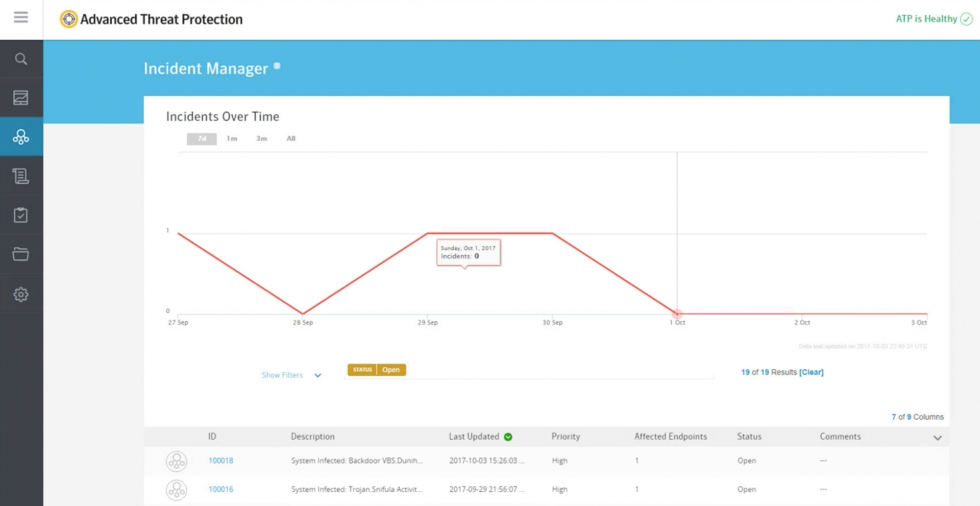
Task: Expand the table columns chevron
Action: point(937,437)
